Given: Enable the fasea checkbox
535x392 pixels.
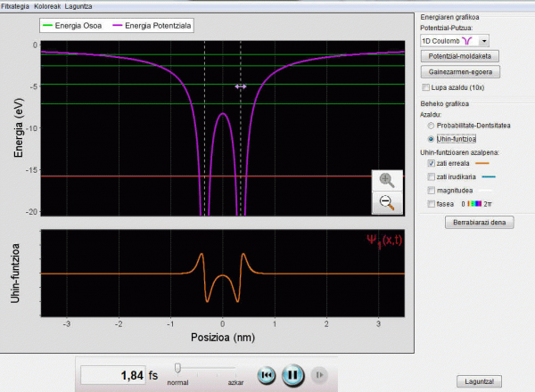Looking at the screenshot, I should (432, 204).
